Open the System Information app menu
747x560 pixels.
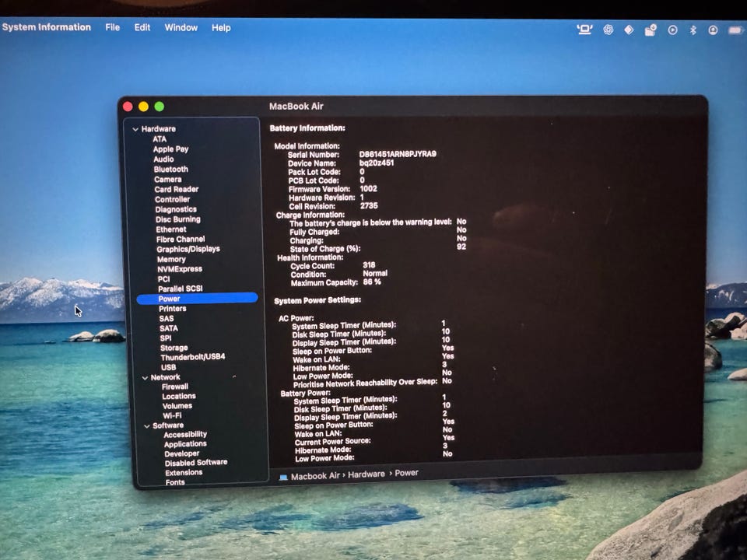[x=46, y=27]
